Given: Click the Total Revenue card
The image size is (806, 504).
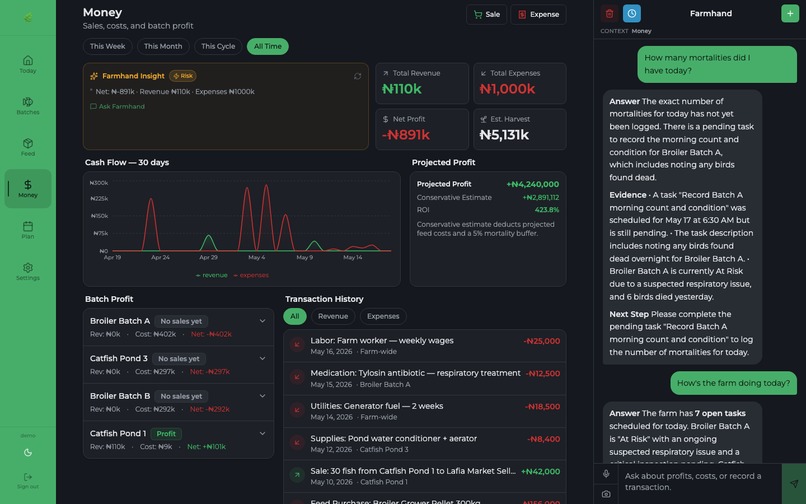Looking at the screenshot, I should (422, 83).
